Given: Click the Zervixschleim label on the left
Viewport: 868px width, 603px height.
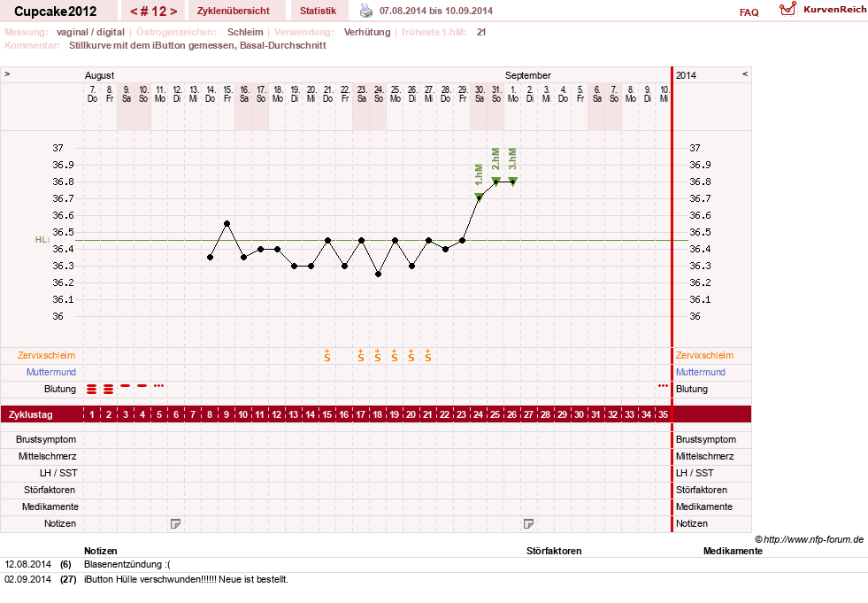Looking at the screenshot, I should pyautogui.click(x=46, y=355).
